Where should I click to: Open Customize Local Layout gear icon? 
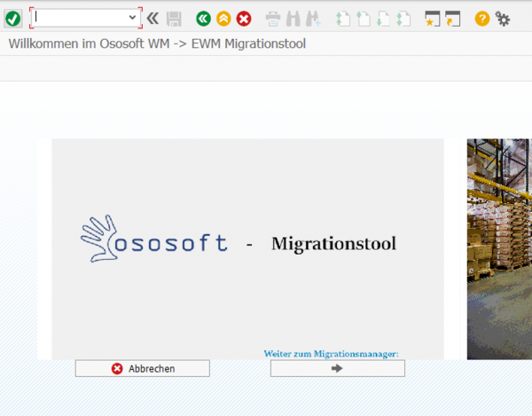503,19
